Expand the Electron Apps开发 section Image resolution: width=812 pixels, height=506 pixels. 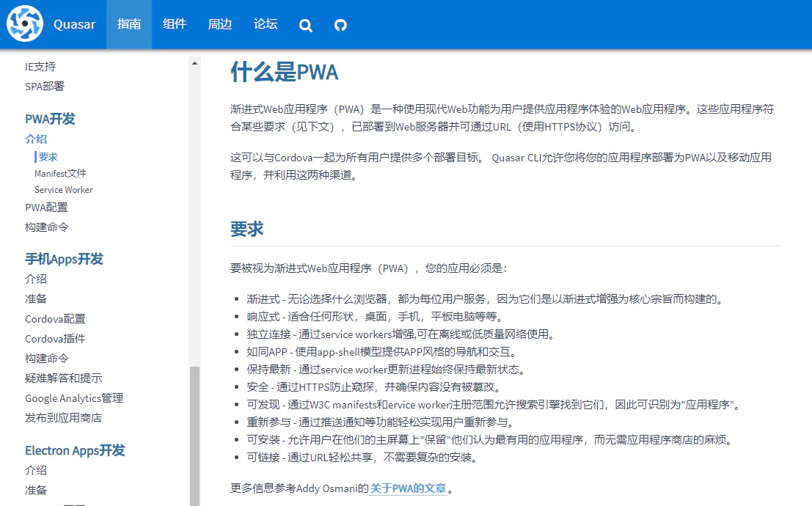tap(74, 450)
